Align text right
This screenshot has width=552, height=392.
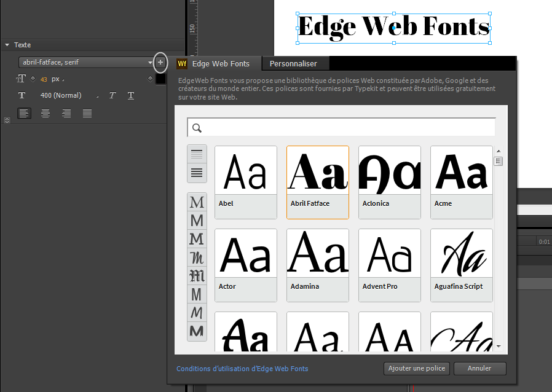66,113
